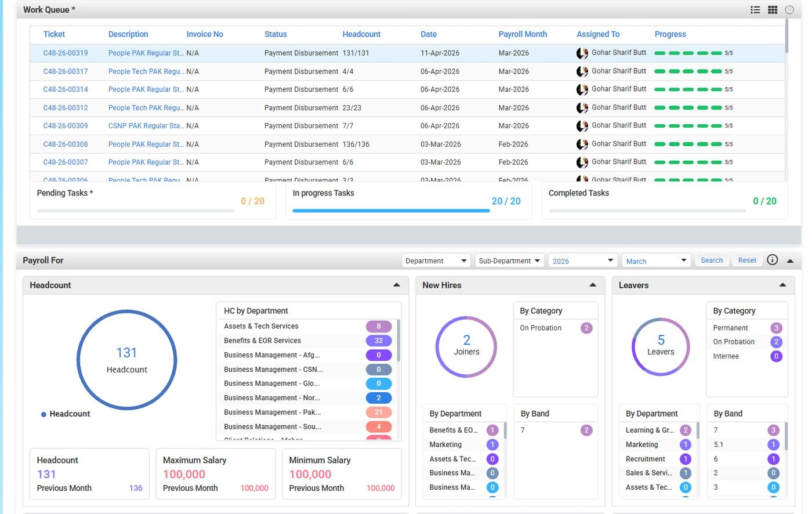Click the Permanent leavers count badge

pos(776,328)
